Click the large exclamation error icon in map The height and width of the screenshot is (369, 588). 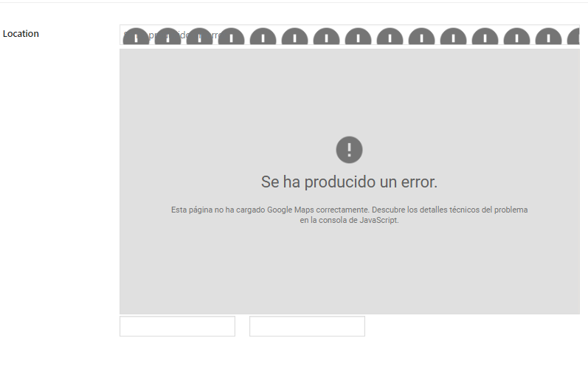[x=349, y=150]
